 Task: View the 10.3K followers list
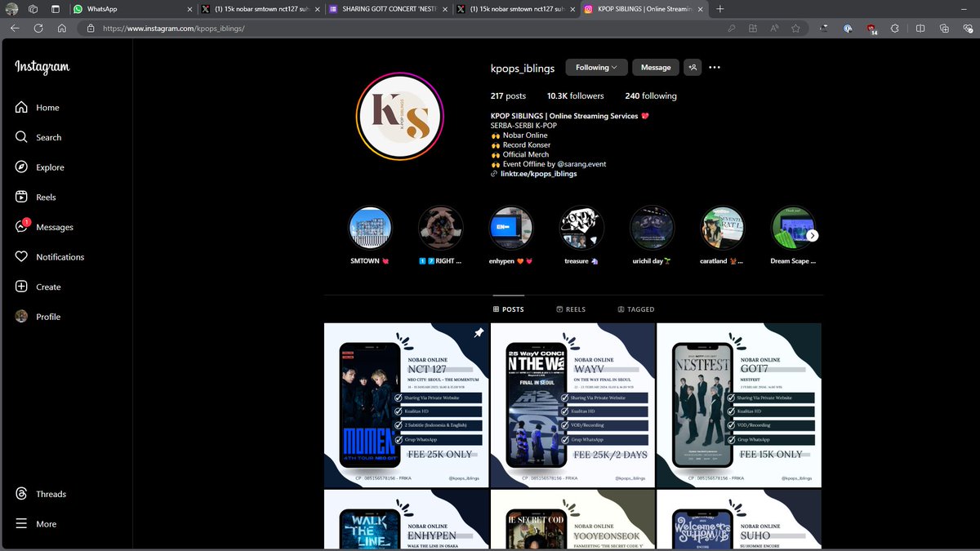coord(576,96)
